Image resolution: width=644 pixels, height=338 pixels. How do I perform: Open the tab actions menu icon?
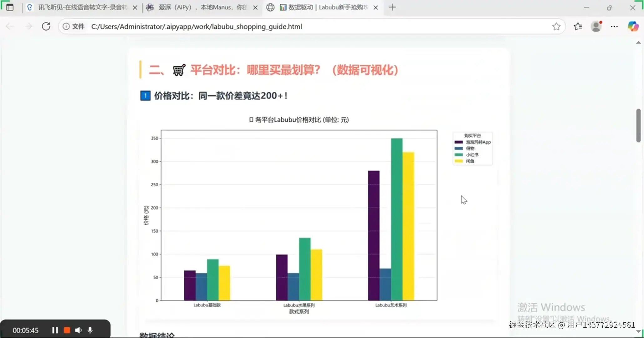(10, 7)
